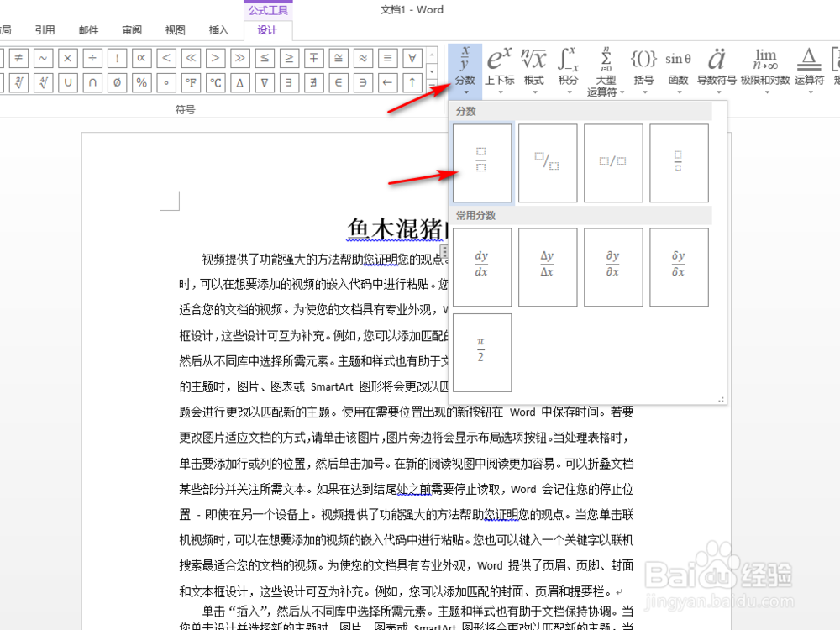
Task: Open the 大型运算符 large operator dropdown
Action: (606, 71)
